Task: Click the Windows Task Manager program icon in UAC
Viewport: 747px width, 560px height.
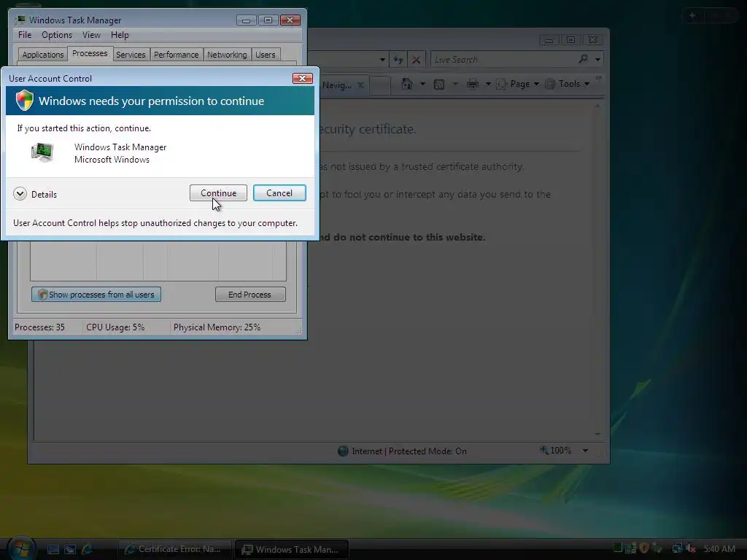Action: (x=42, y=152)
